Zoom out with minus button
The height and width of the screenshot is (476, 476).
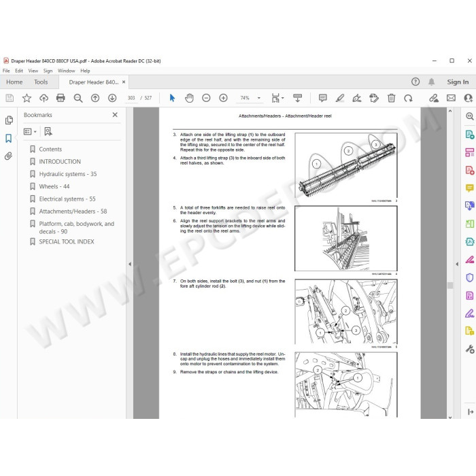click(x=206, y=98)
